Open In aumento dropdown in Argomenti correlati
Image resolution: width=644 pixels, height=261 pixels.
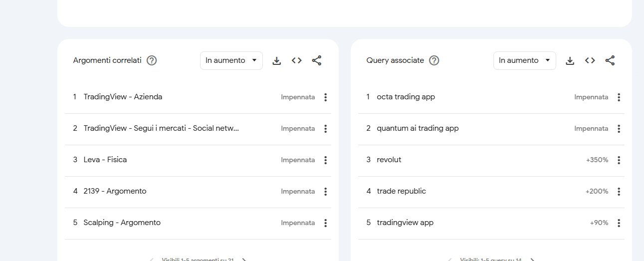point(231,60)
